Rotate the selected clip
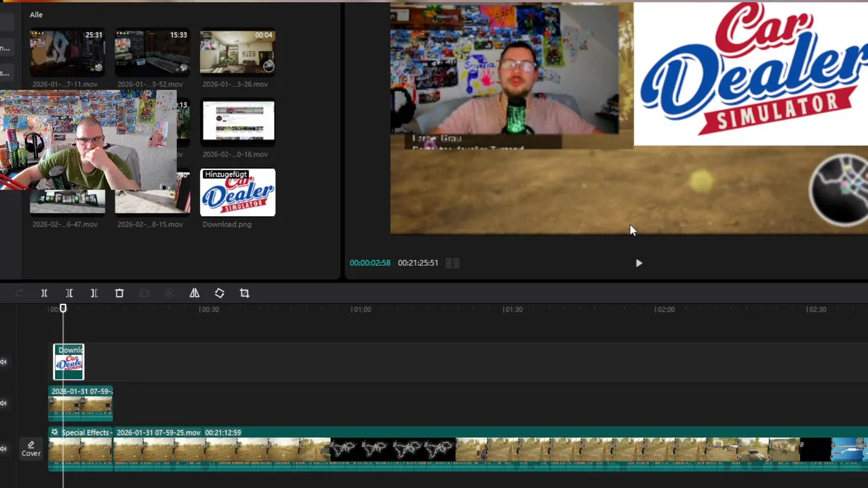The image size is (868, 488). (x=220, y=293)
